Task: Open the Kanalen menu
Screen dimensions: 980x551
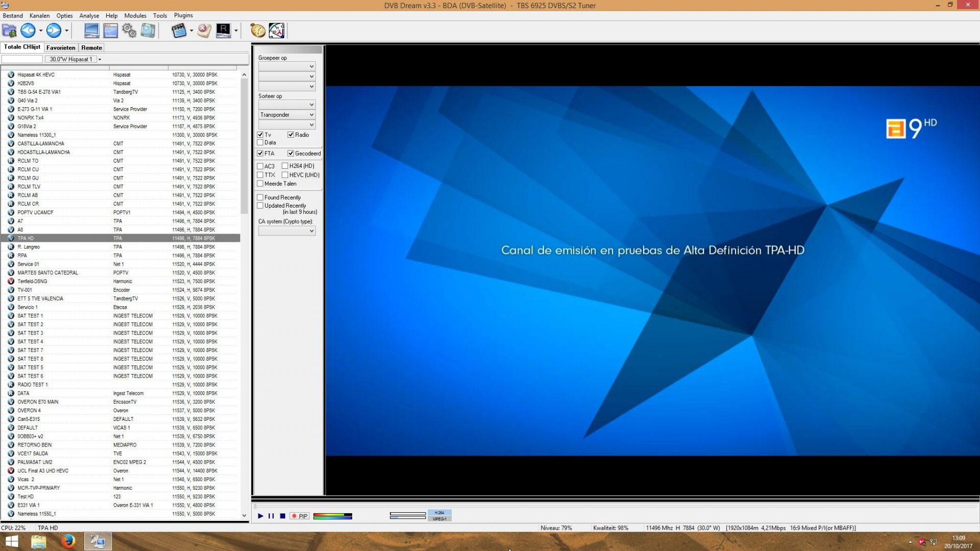Action: point(39,15)
